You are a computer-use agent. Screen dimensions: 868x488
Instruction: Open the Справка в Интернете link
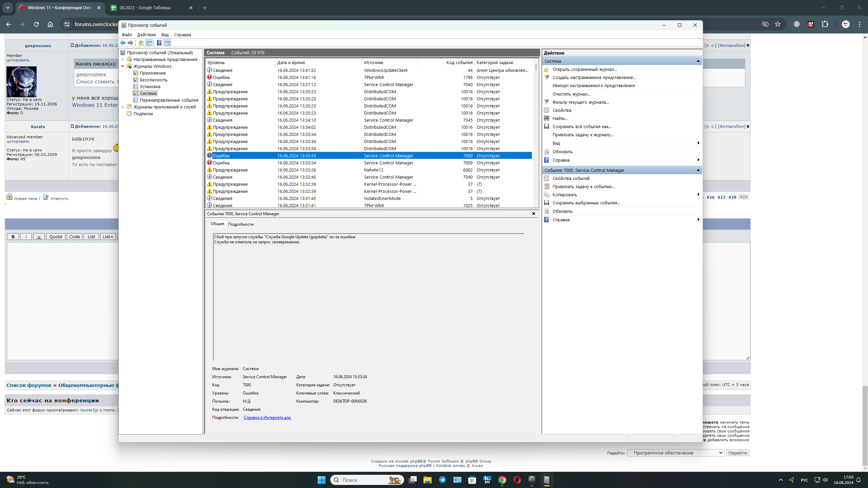point(267,418)
